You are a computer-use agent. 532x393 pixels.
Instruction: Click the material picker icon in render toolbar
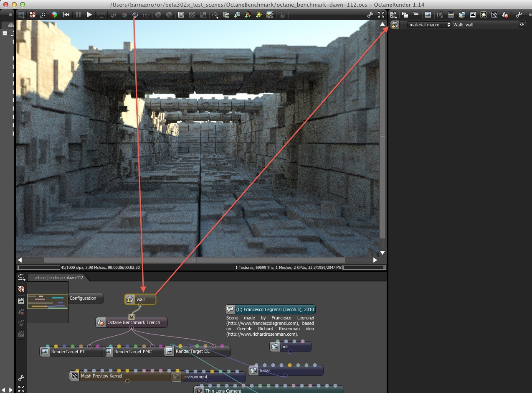point(135,15)
